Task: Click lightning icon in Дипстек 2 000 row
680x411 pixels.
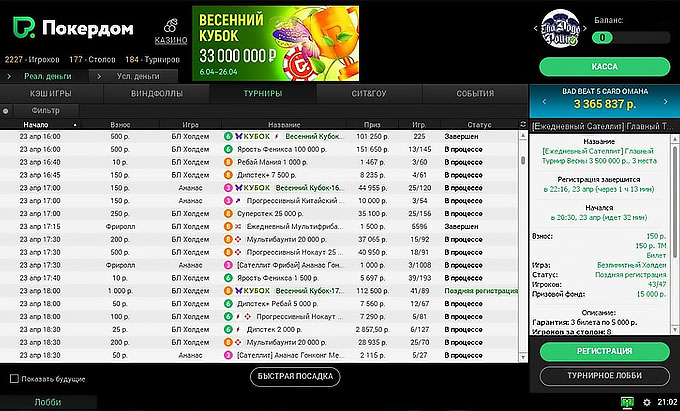Action: click(x=238, y=329)
